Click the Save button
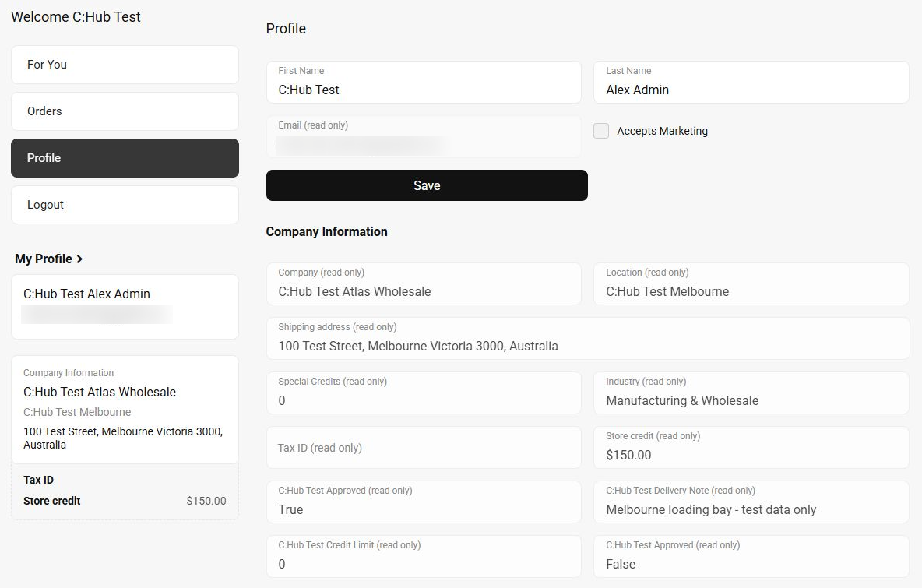The image size is (922, 588). click(427, 185)
